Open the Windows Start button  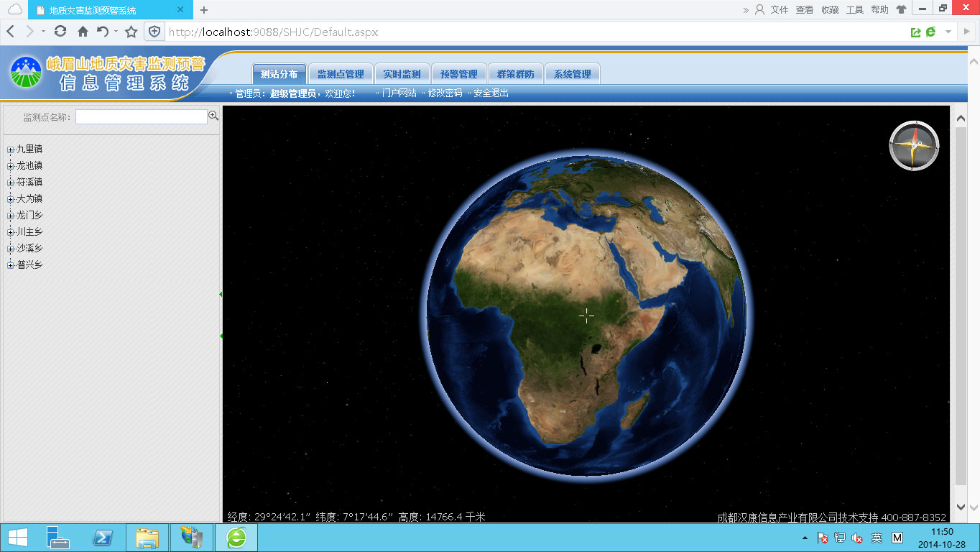click(x=17, y=538)
